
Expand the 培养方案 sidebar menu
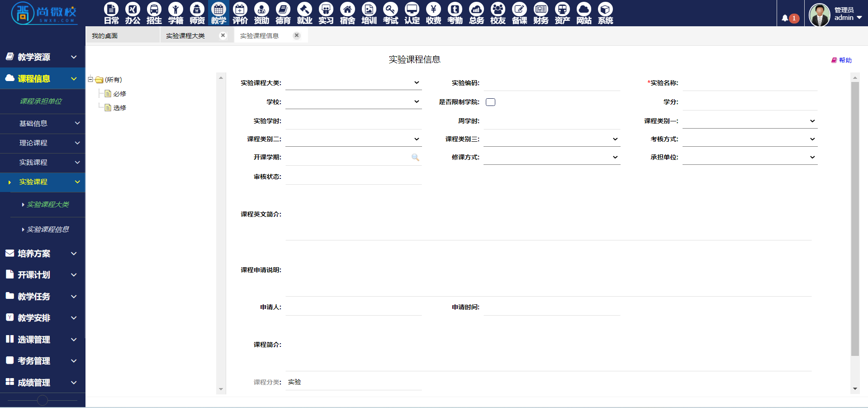point(43,254)
